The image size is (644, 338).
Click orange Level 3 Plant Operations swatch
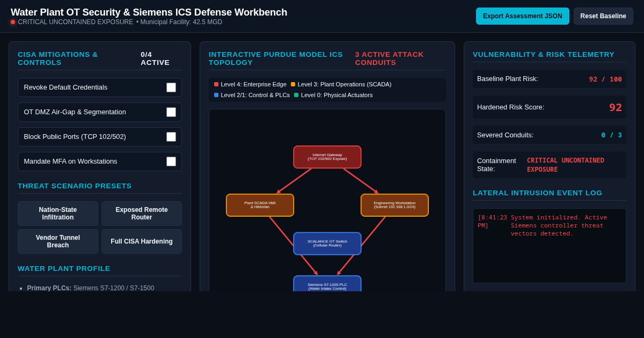pyautogui.click(x=293, y=84)
